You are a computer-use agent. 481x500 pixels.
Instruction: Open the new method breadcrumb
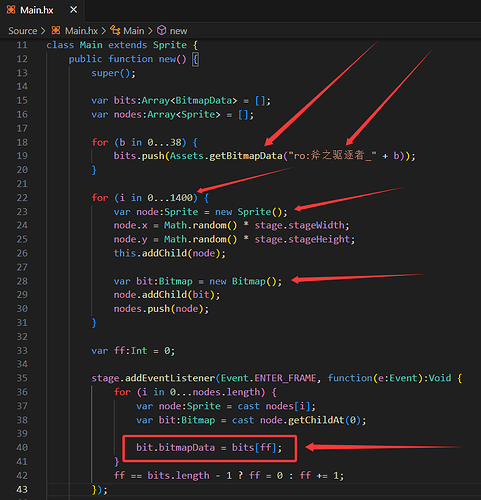178,31
